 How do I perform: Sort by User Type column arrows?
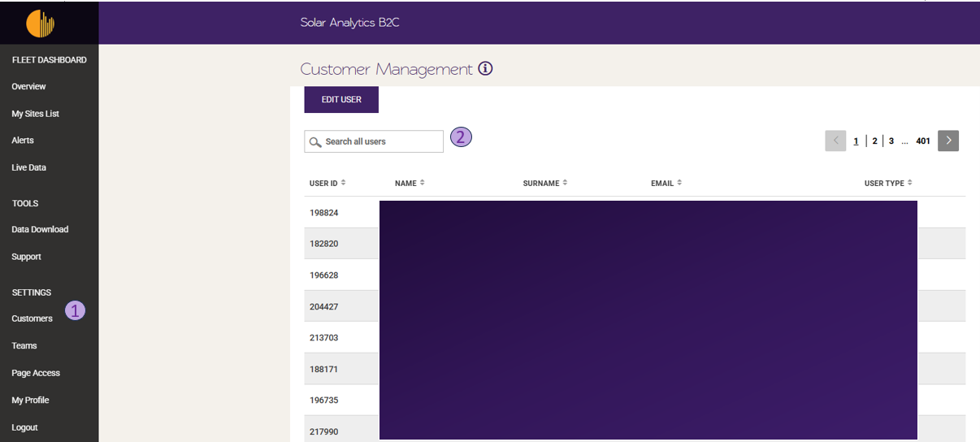click(910, 183)
